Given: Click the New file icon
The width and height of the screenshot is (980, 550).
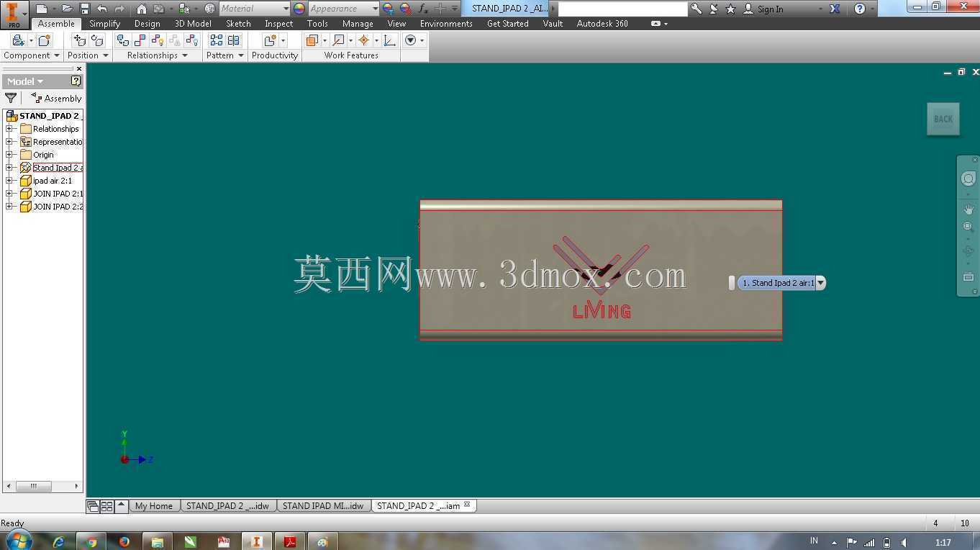Looking at the screenshot, I should [x=42, y=9].
